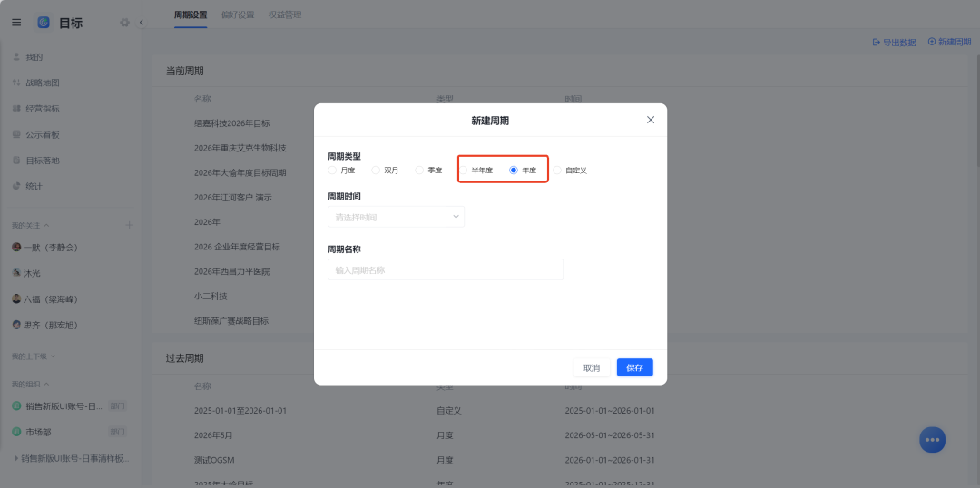Select the 年度 period type

(514, 170)
